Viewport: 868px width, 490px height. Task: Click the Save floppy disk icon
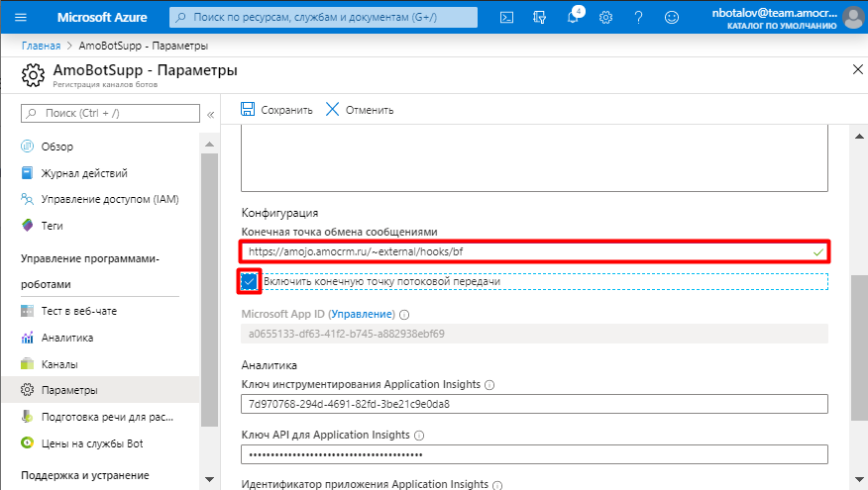[248, 109]
